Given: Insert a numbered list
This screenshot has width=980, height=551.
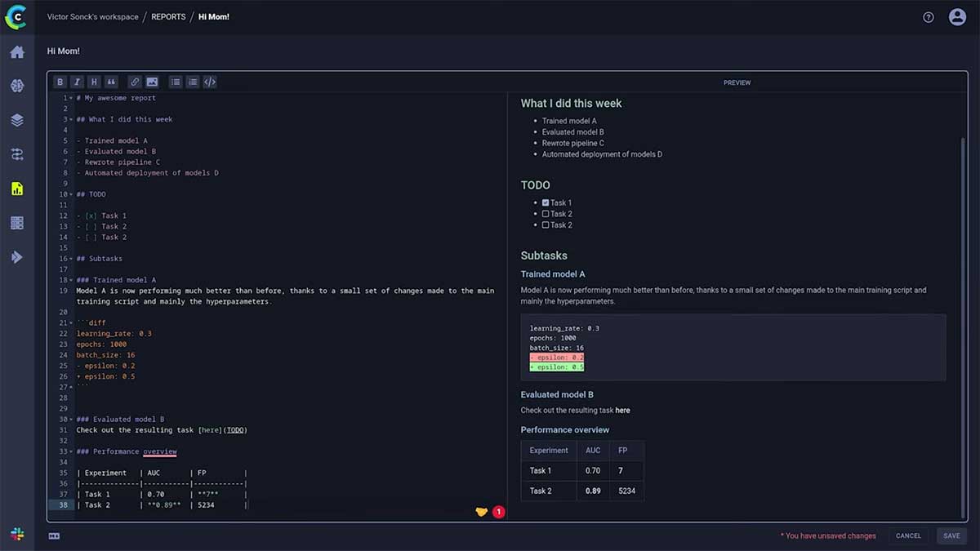Looking at the screenshot, I should point(193,82).
